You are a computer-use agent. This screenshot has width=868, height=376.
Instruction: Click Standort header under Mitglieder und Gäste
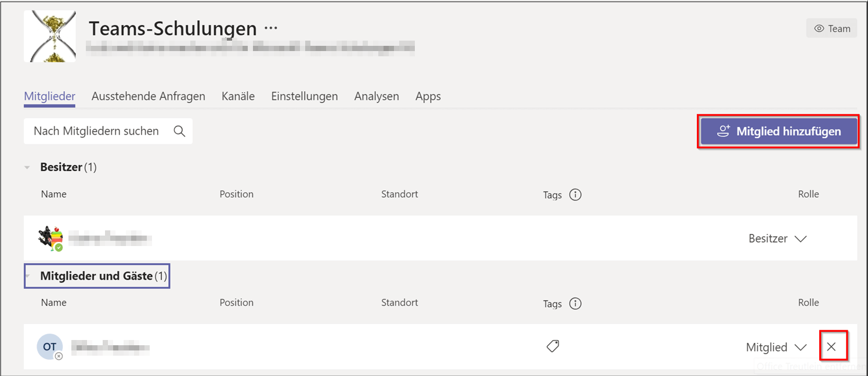coord(400,302)
